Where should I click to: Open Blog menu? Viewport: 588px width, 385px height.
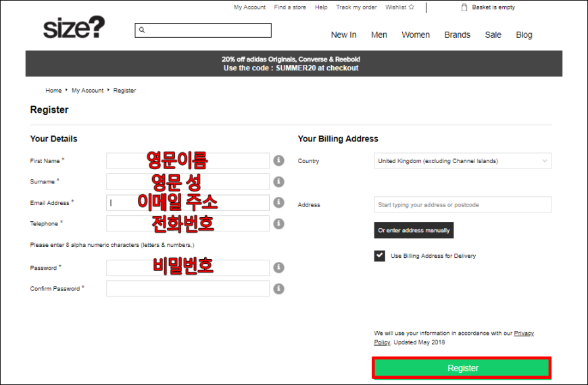(524, 35)
